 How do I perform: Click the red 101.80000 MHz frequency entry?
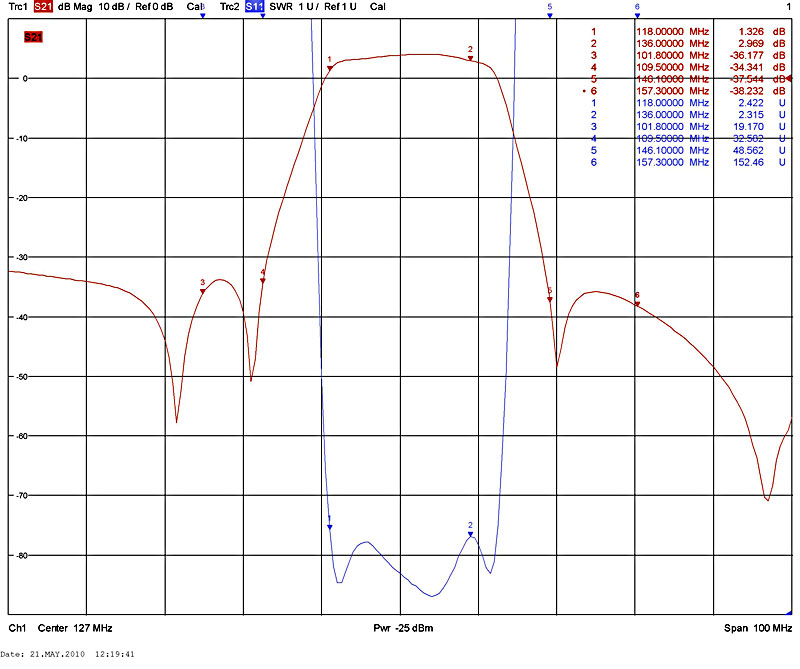click(x=672, y=55)
